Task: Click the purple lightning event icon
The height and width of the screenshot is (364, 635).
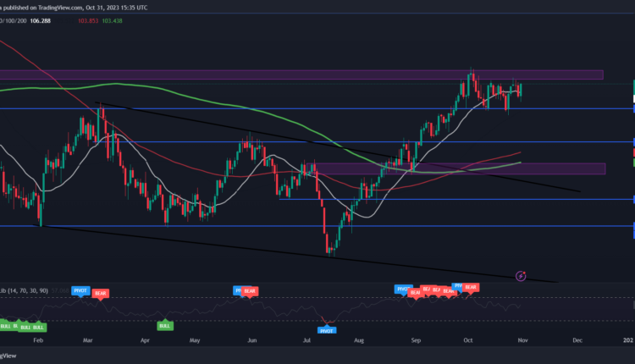Action: (x=521, y=275)
